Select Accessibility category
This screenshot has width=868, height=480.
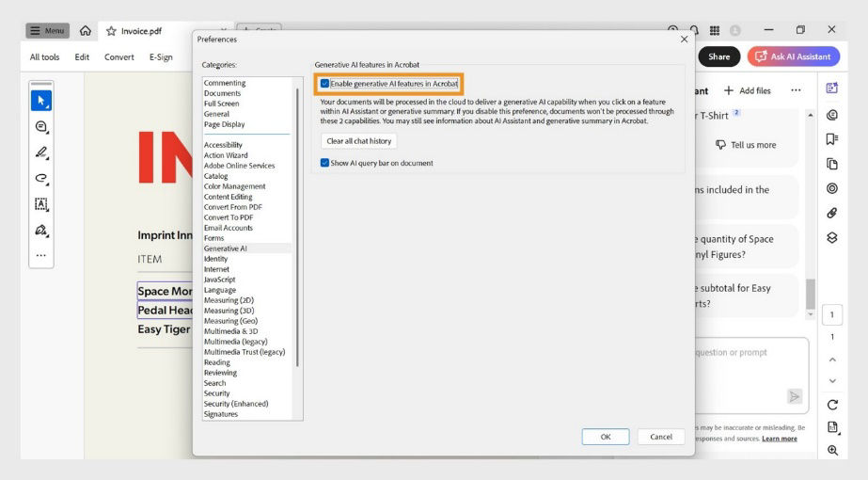point(223,145)
